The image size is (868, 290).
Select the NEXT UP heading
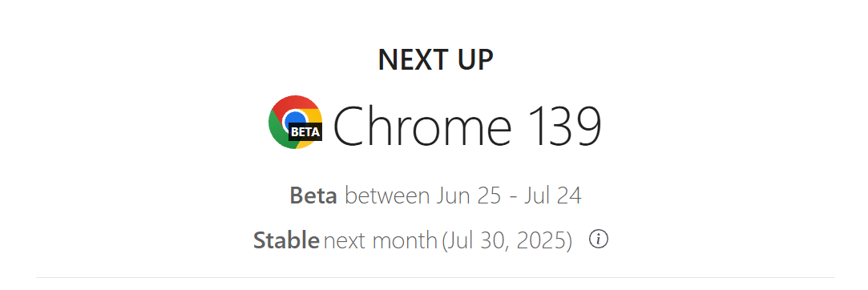tap(435, 59)
